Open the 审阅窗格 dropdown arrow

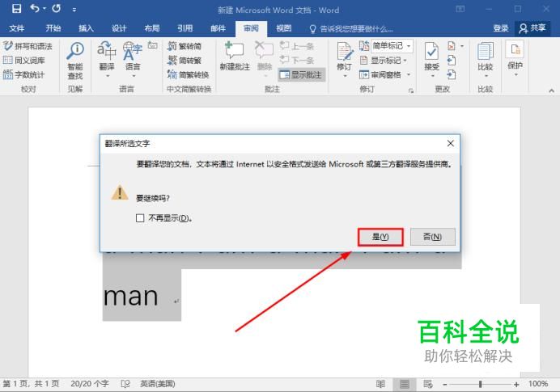pos(409,74)
